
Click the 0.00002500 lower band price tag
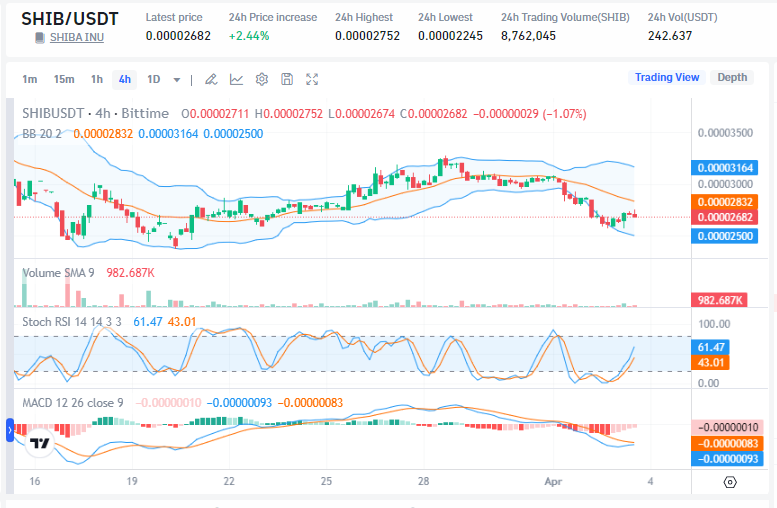pos(724,236)
